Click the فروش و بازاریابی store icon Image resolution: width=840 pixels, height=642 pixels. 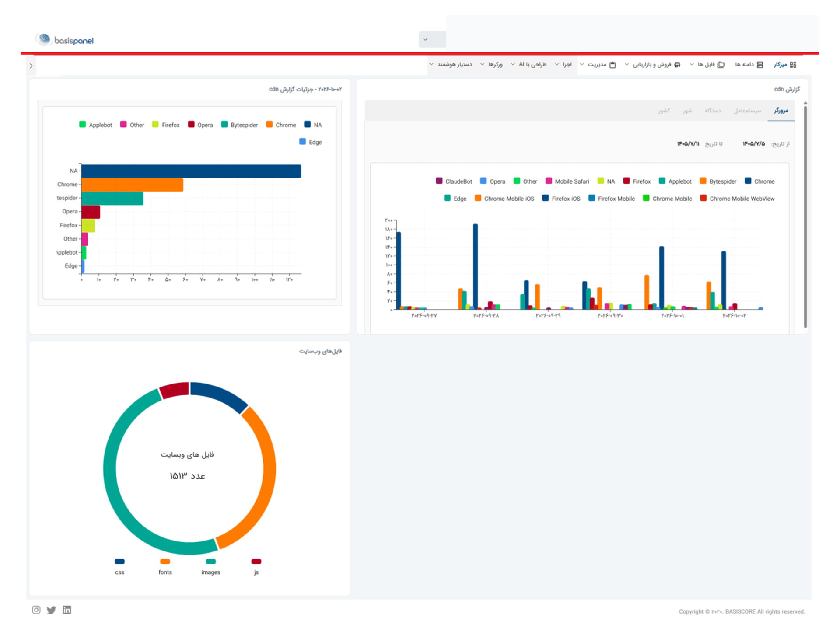coord(677,65)
